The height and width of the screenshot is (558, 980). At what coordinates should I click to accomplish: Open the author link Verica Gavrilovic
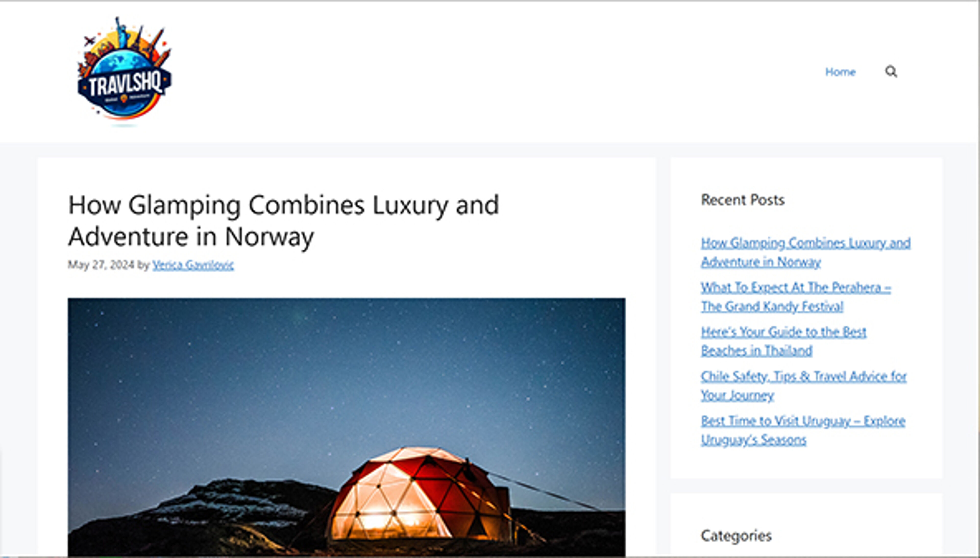point(193,265)
